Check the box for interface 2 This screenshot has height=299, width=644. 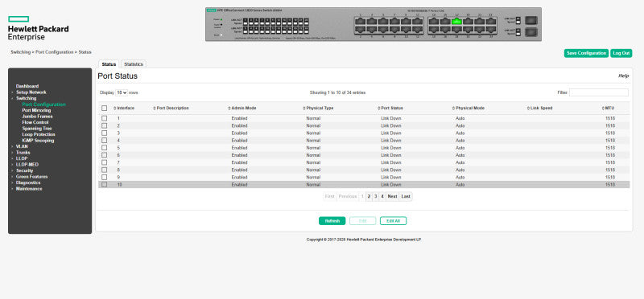click(105, 125)
